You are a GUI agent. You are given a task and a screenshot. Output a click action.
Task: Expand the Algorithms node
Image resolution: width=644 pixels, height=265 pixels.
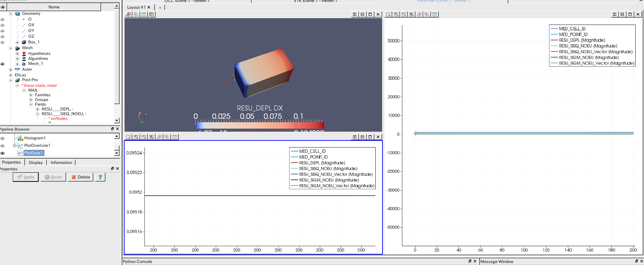click(18, 59)
